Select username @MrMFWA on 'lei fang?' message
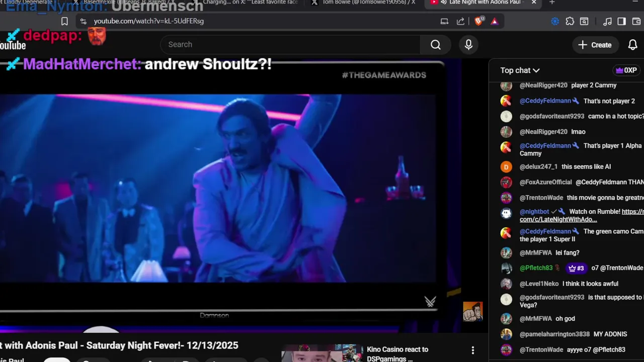Screen dimensions: 644x362 point(536,253)
